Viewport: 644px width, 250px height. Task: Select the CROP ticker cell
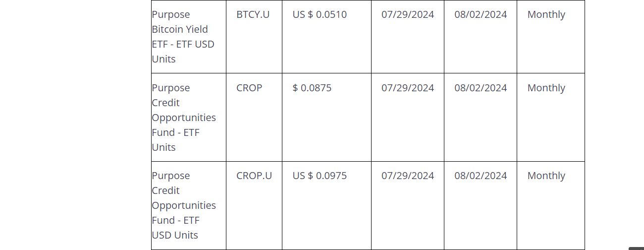point(249,88)
